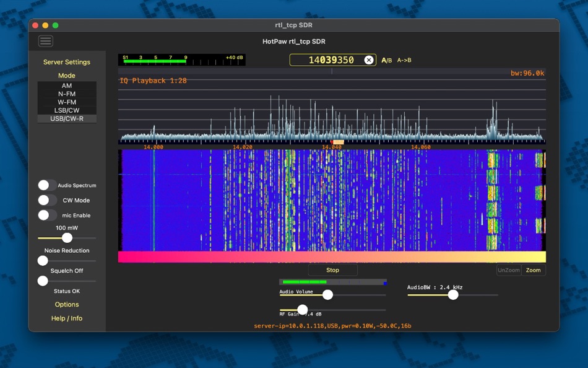This screenshot has height=368, width=588.
Task: Toggle the A/B VFO switch
Action: pyautogui.click(x=386, y=60)
